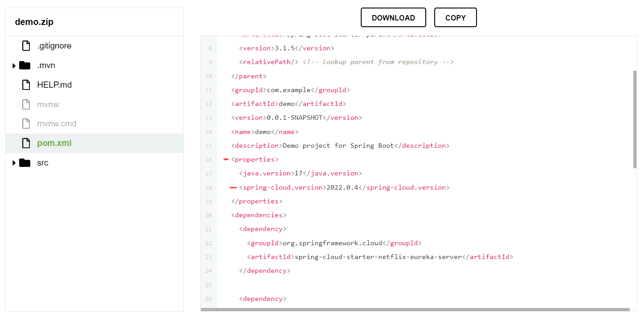The height and width of the screenshot is (316, 644).
Task: Open .gitignore in the file tree
Action: point(54,46)
